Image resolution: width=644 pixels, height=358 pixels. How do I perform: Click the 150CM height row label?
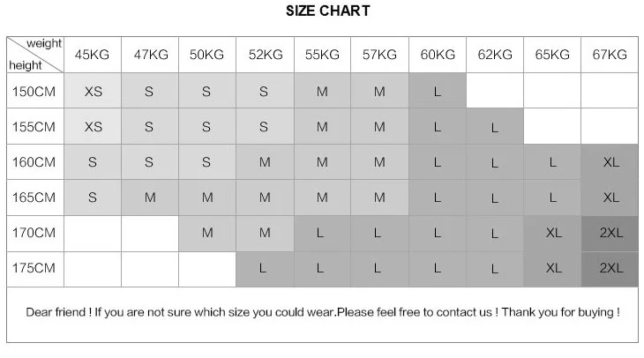tap(35, 91)
